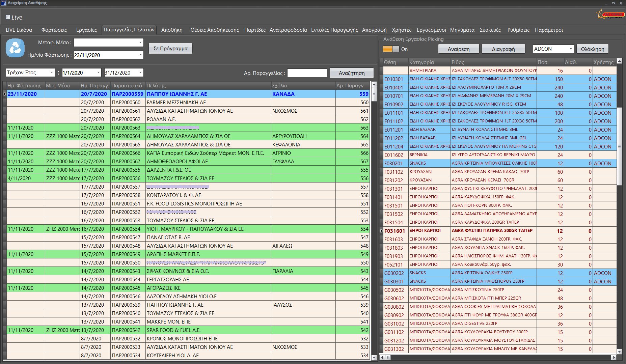626x364 pixels.
Task: Open the 31/12/2020 end date picker
Action: [140, 73]
